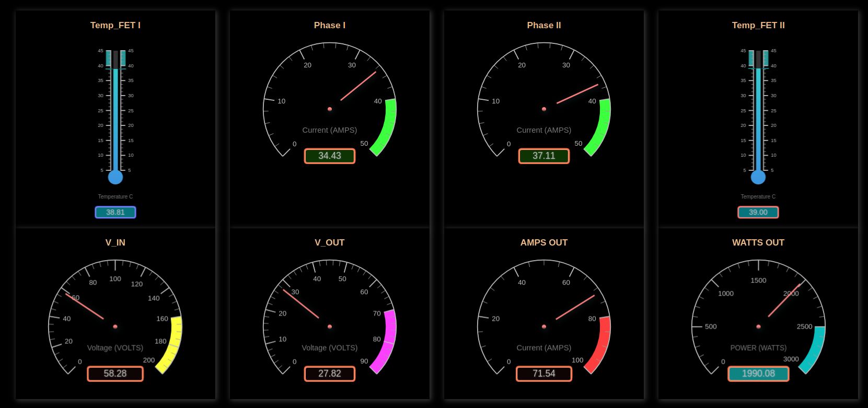
Task: Click the 200 scale label on V_IN
Action: (x=149, y=360)
